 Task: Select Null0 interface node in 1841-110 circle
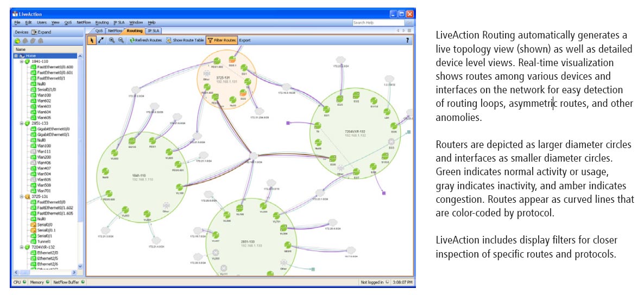click(x=105, y=172)
